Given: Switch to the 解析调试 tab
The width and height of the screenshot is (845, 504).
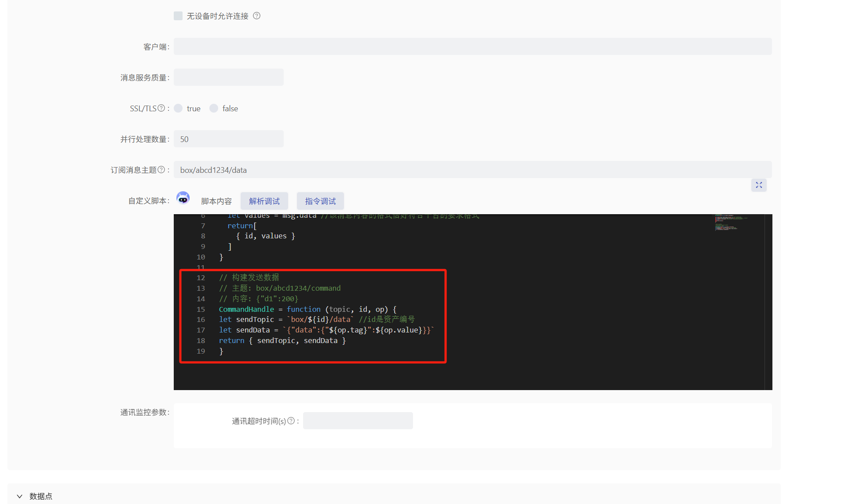Looking at the screenshot, I should pyautogui.click(x=264, y=201).
